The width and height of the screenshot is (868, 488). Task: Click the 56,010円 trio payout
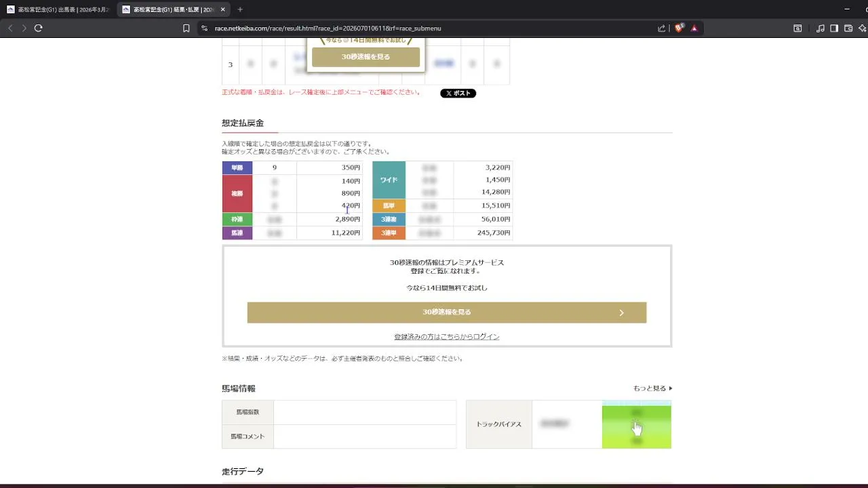(496, 220)
